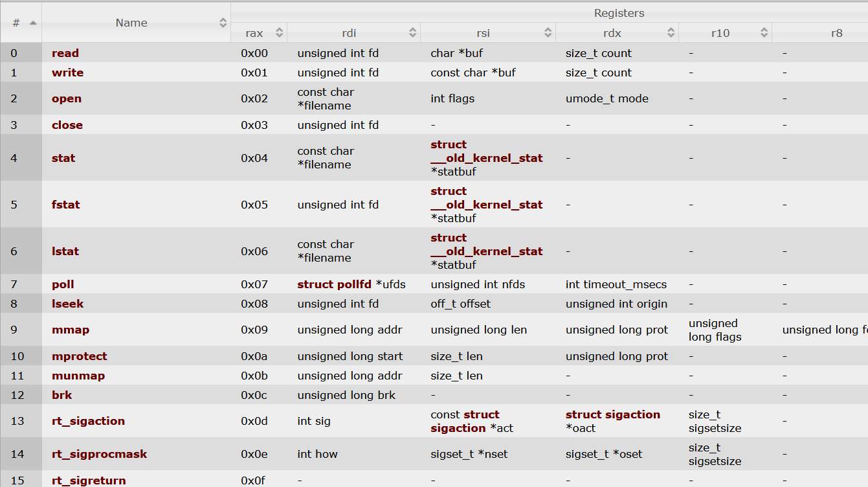The height and width of the screenshot is (487, 868).
Task: Click 'char *buf' in read row
Action: point(456,53)
